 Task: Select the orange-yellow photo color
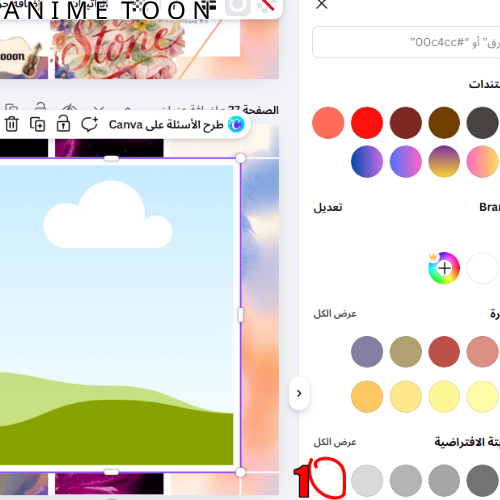click(x=367, y=397)
